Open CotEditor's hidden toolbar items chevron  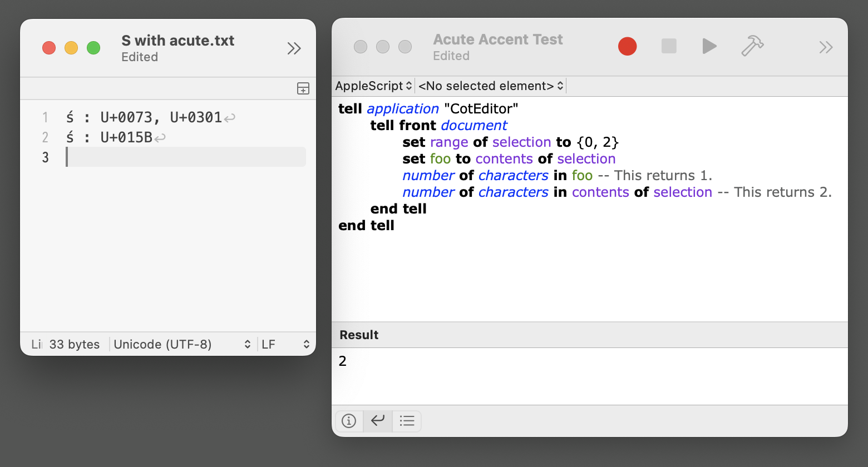[294, 48]
